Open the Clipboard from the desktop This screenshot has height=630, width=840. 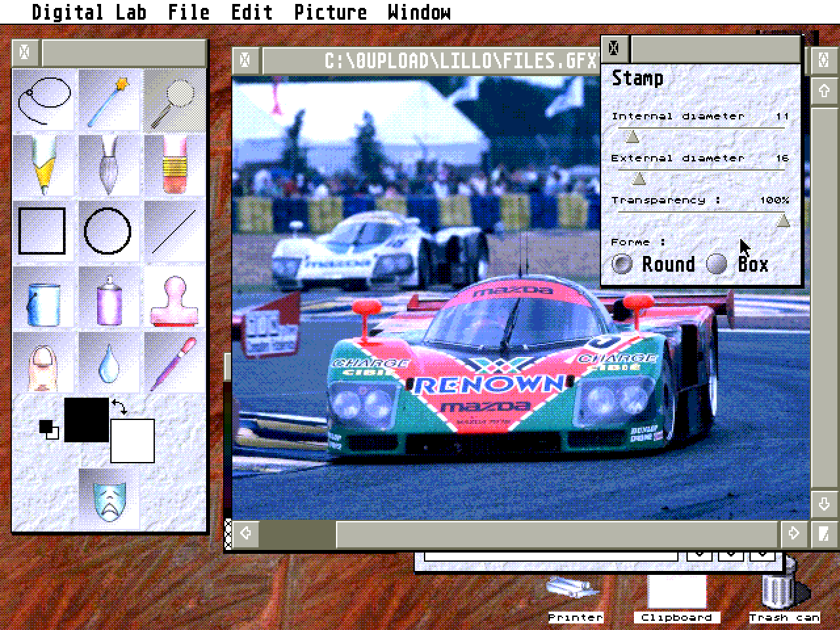[677, 594]
